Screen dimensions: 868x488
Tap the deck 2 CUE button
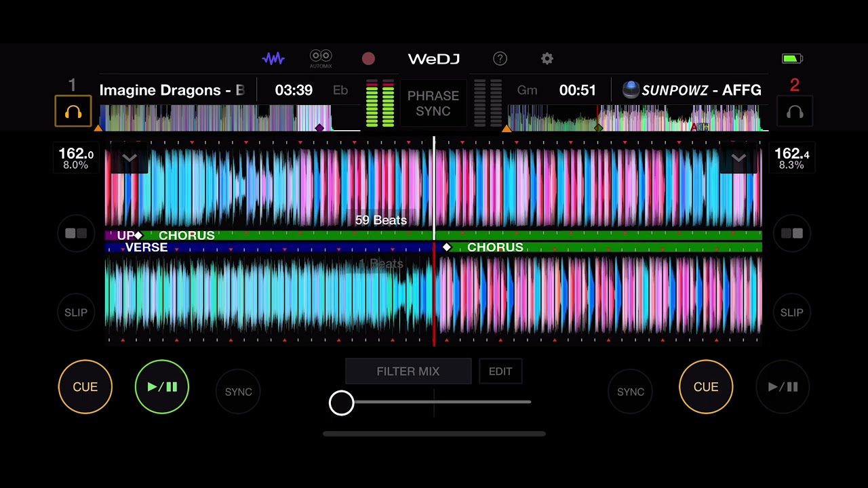(706, 387)
